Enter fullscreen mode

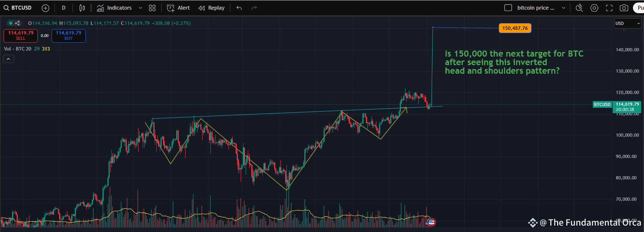609,8
